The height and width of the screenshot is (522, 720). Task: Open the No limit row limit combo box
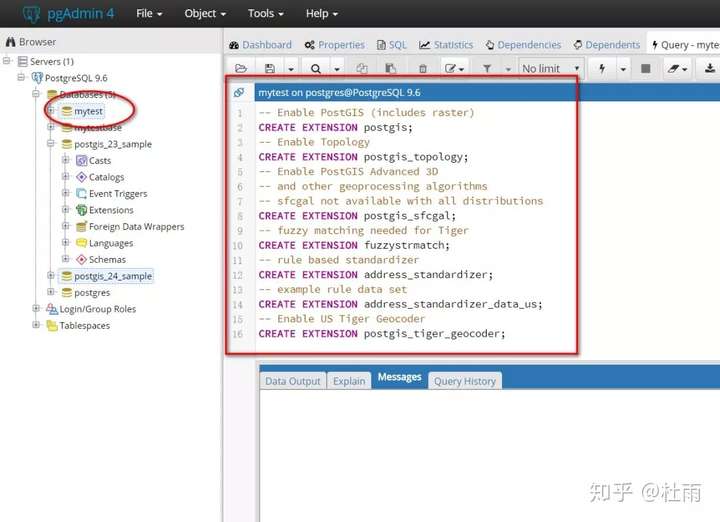pyautogui.click(x=551, y=68)
